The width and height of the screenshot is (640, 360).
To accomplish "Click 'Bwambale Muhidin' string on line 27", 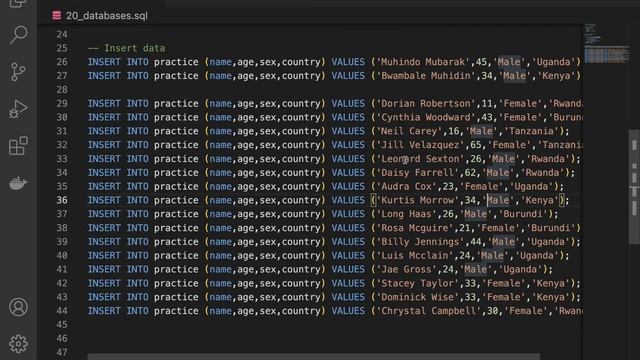I will (426, 76).
